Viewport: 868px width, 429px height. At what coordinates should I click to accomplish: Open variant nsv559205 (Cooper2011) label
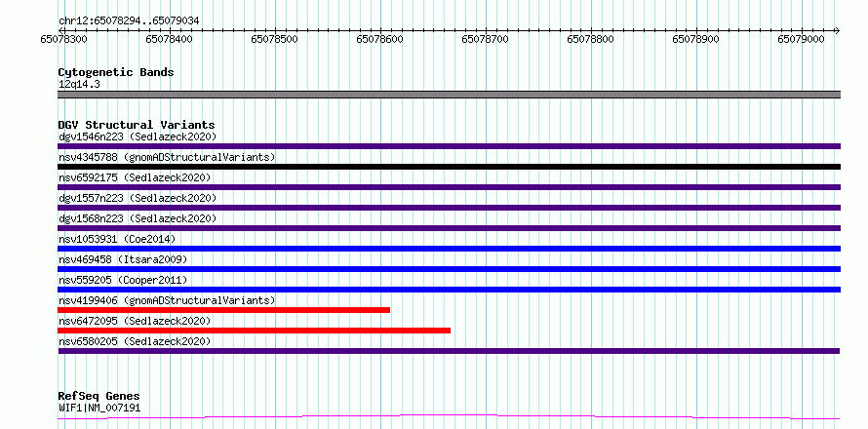click(123, 280)
